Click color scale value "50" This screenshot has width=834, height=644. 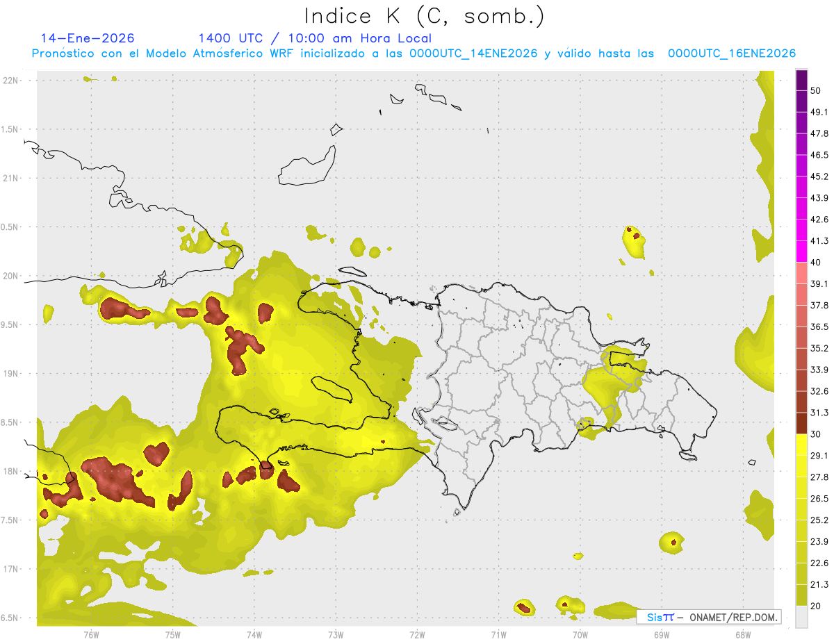click(x=815, y=90)
